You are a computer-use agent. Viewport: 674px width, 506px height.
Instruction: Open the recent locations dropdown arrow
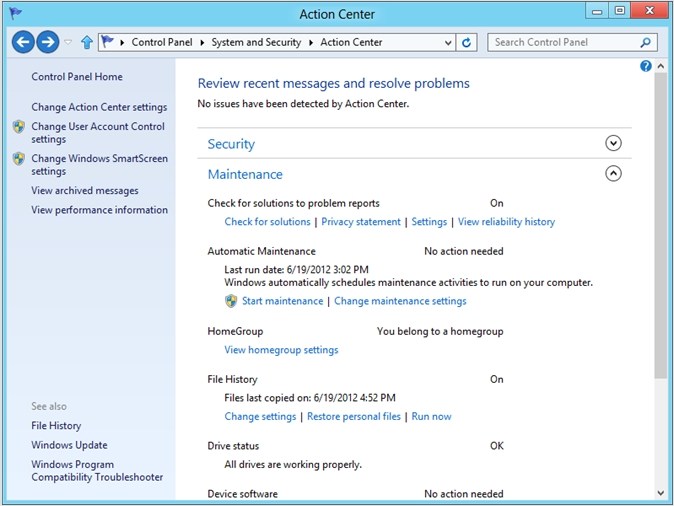click(x=68, y=42)
